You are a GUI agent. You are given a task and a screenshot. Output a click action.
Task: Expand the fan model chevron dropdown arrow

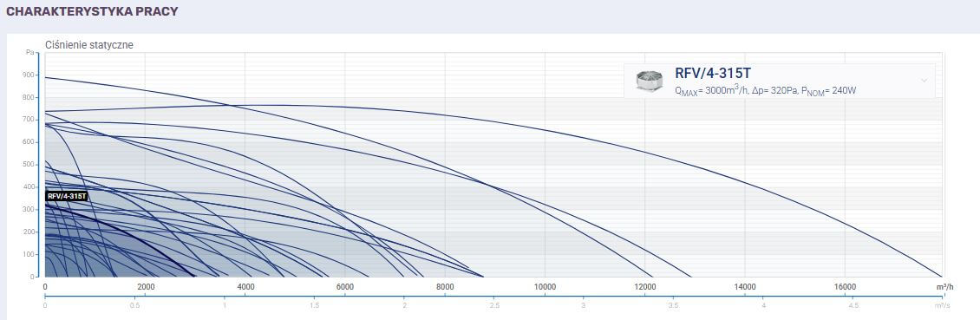pyautogui.click(x=924, y=81)
